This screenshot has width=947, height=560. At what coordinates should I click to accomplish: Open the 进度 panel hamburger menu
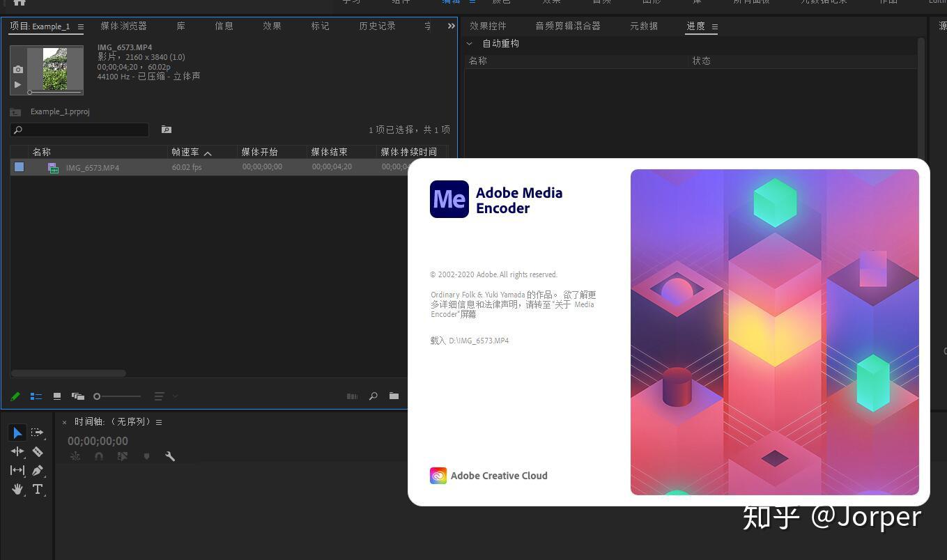pyautogui.click(x=714, y=27)
